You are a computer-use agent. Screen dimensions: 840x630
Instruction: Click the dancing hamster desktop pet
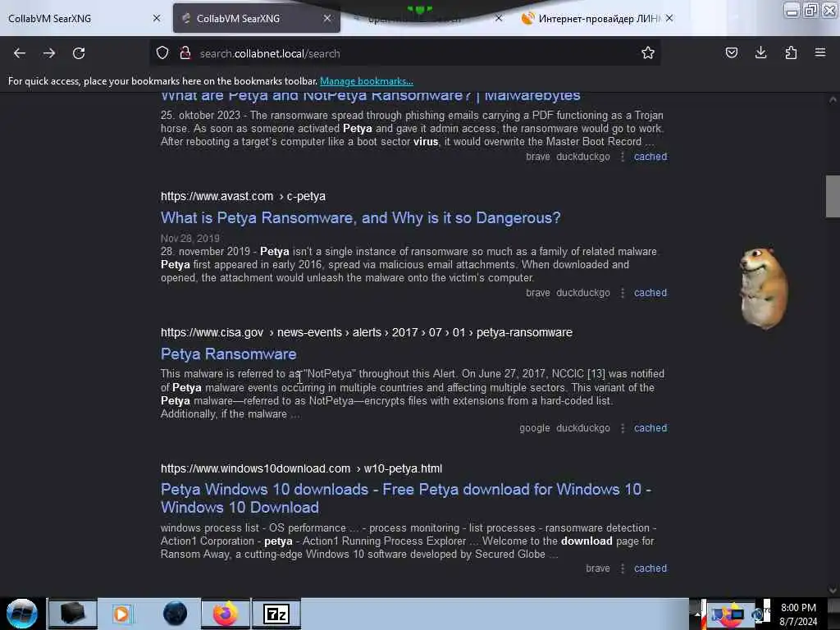click(x=764, y=288)
